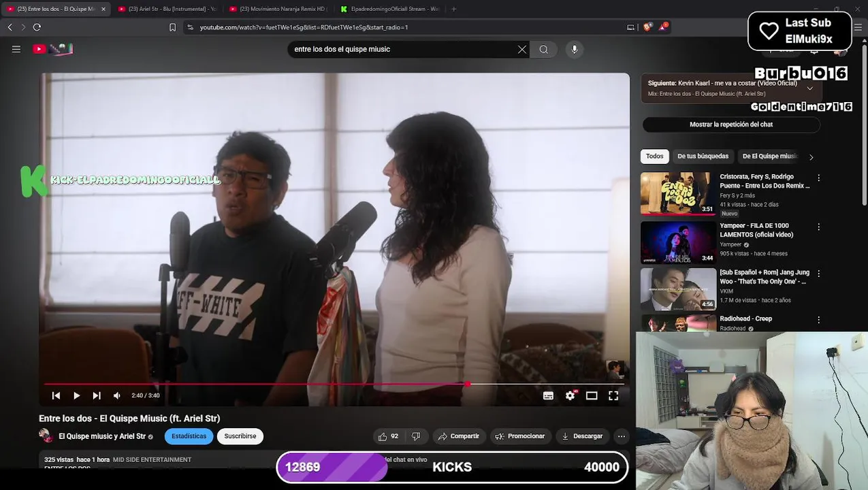Play the paused video

[x=76, y=395]
